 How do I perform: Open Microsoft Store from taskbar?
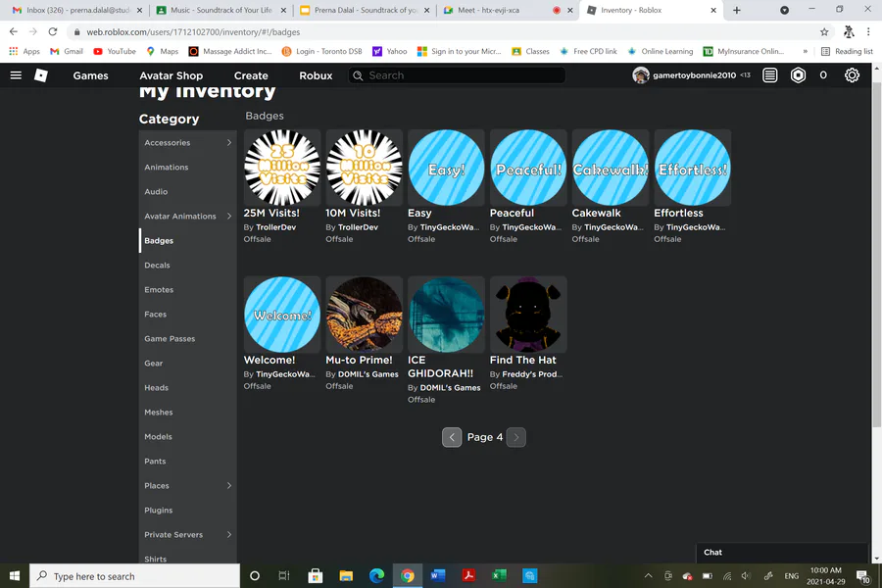tap(315, 575)
